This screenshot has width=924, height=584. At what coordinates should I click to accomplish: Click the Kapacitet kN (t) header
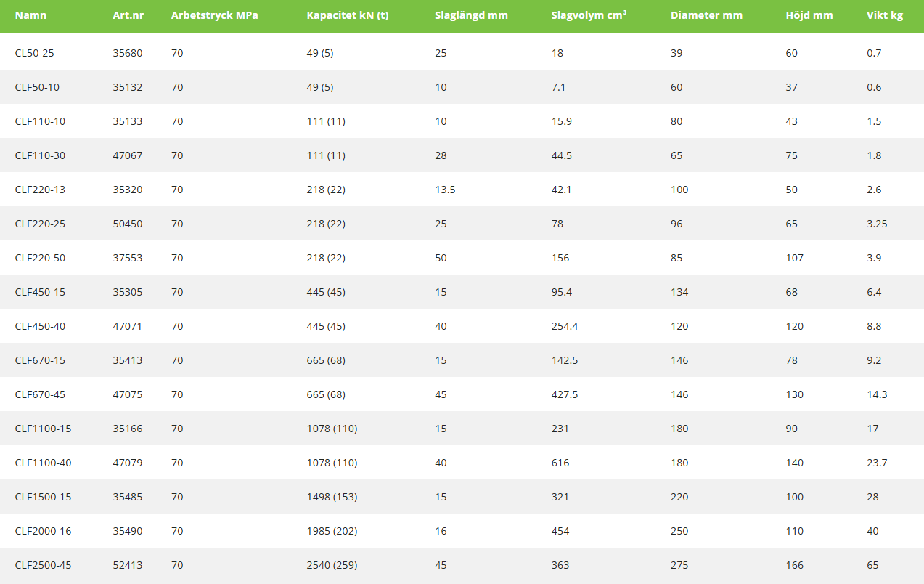[x=348, y=15]
